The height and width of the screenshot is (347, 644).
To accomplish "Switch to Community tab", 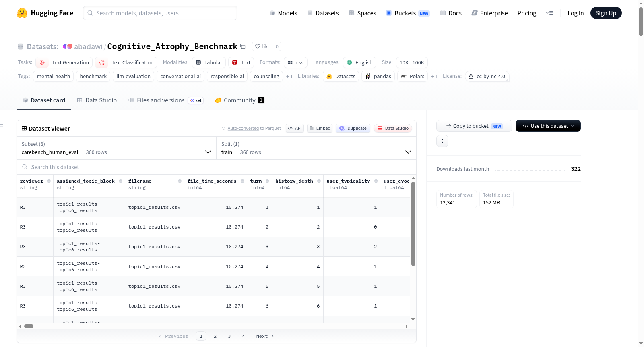I will point(239,100).
